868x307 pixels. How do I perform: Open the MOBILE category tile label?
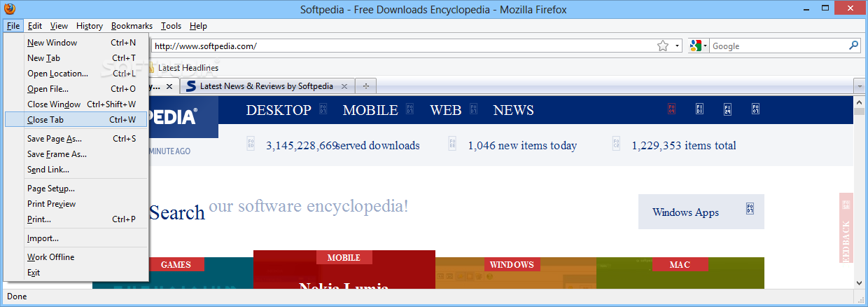[x=344, y=258]
